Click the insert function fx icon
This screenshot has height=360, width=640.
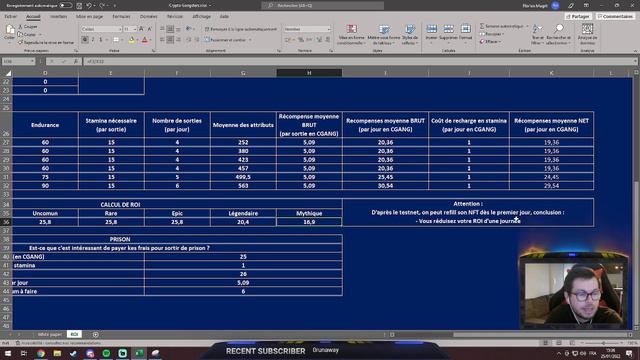[76, 61]
